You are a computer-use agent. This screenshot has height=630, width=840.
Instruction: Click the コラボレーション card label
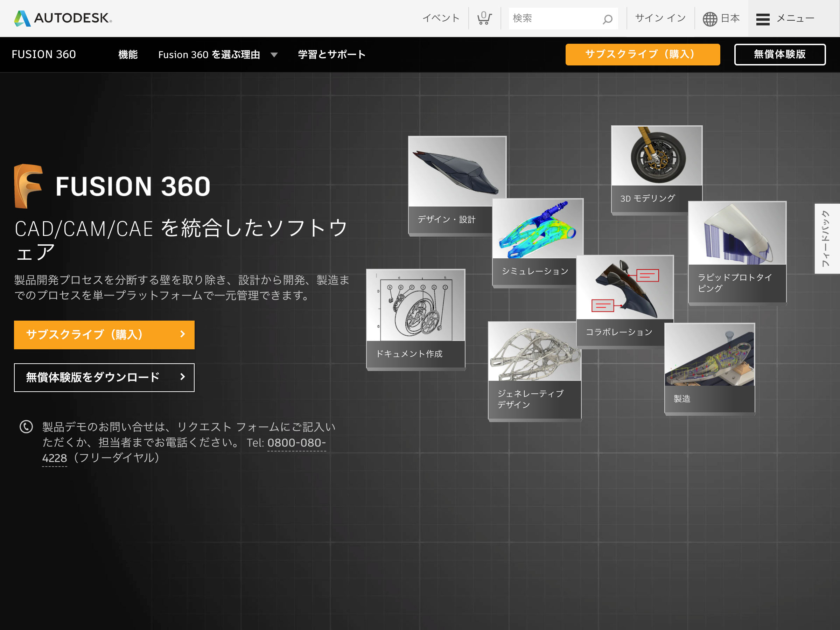[618, 332]
